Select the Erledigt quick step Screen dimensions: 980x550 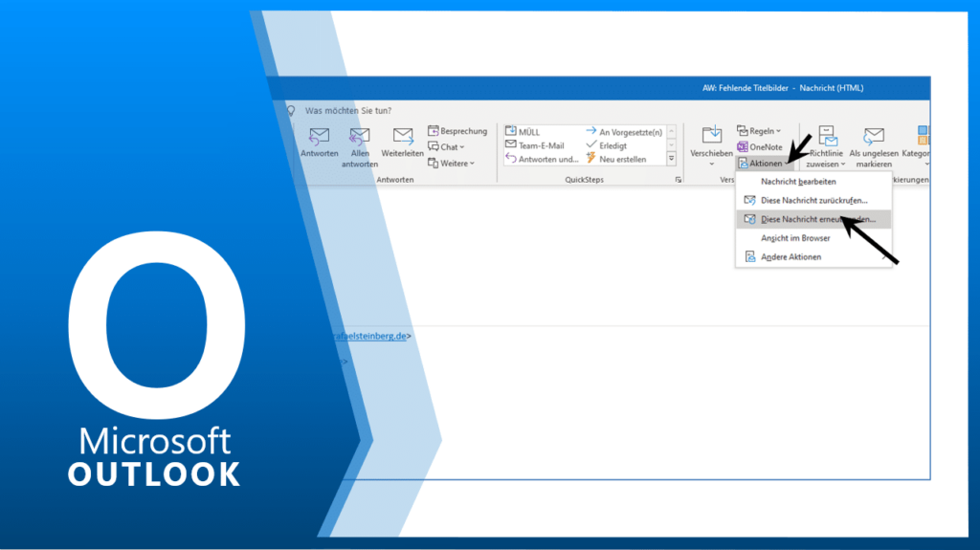[606, 145]
